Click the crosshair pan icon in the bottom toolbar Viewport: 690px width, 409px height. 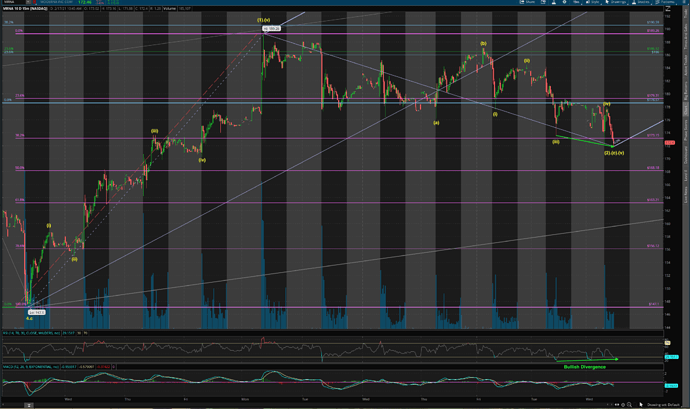click(x=623, y=405)
